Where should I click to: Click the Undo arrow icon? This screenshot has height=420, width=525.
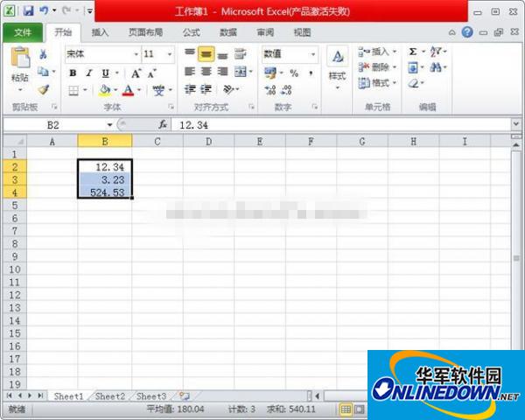[44, 10]
